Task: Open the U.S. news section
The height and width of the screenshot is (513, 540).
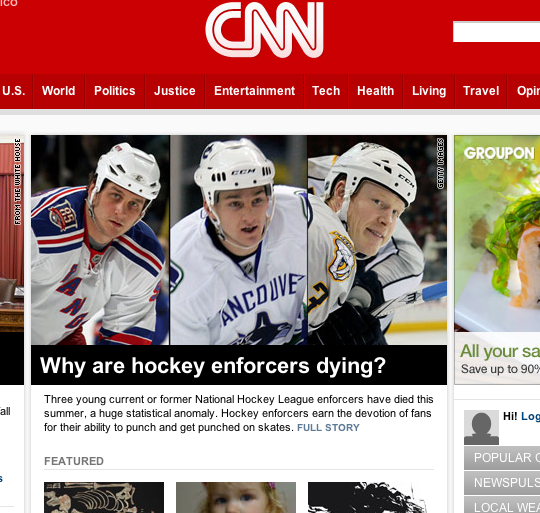Action: tap(13, 91)
